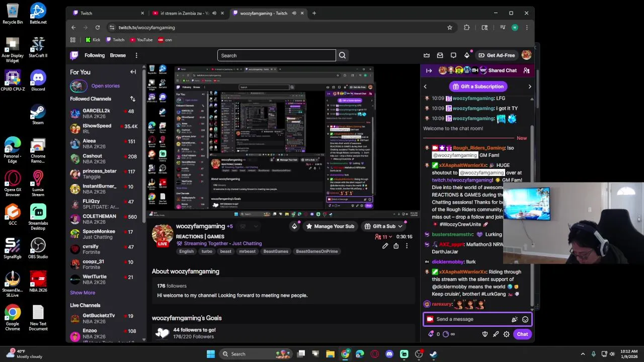The image size is (644, 362).
Task: Open the Kick bookmark
Action: tap(93, 40)
